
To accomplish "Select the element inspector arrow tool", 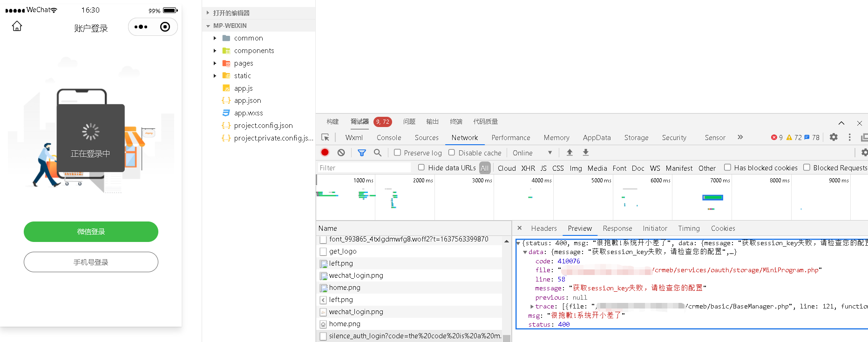I will pyautogui.click(x=325, y=137).
